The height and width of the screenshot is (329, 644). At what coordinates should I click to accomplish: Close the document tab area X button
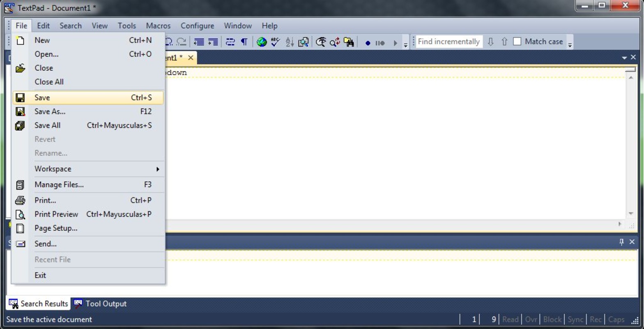(x=633, y=58)
